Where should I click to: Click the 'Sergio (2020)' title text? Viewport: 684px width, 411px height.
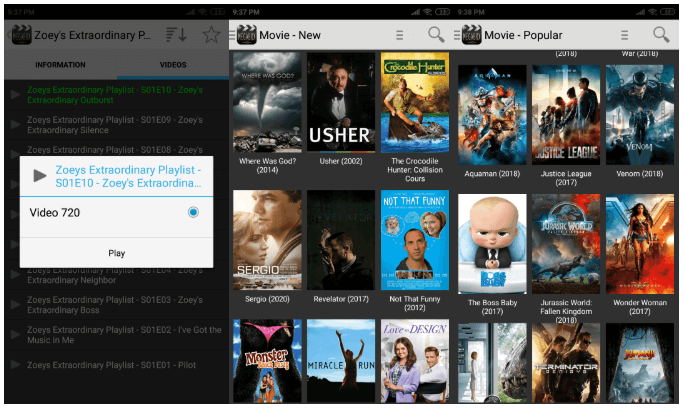pyautogui.click(x=267, y=299)
